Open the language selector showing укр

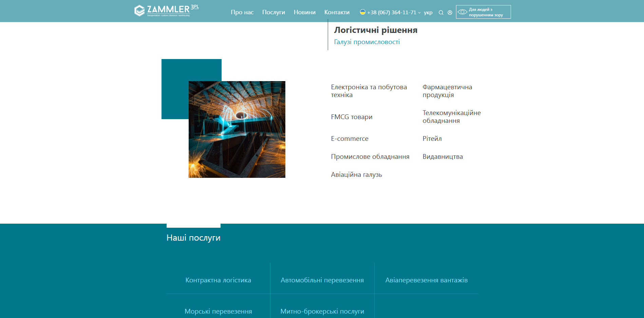tap(429, 12)
